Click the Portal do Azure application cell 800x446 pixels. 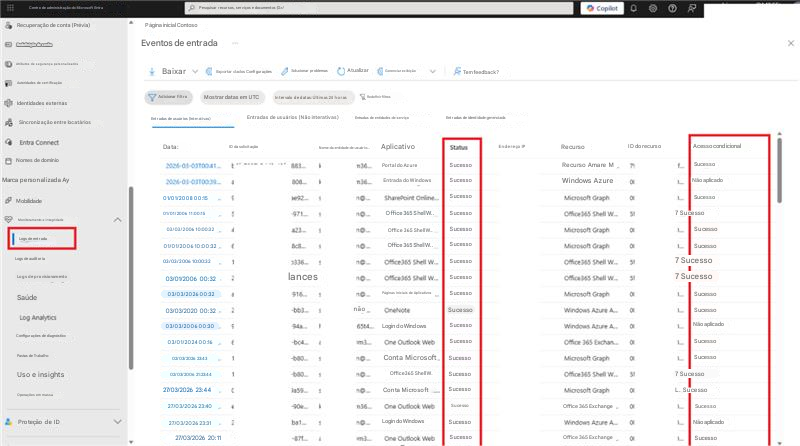coord(399,165)
